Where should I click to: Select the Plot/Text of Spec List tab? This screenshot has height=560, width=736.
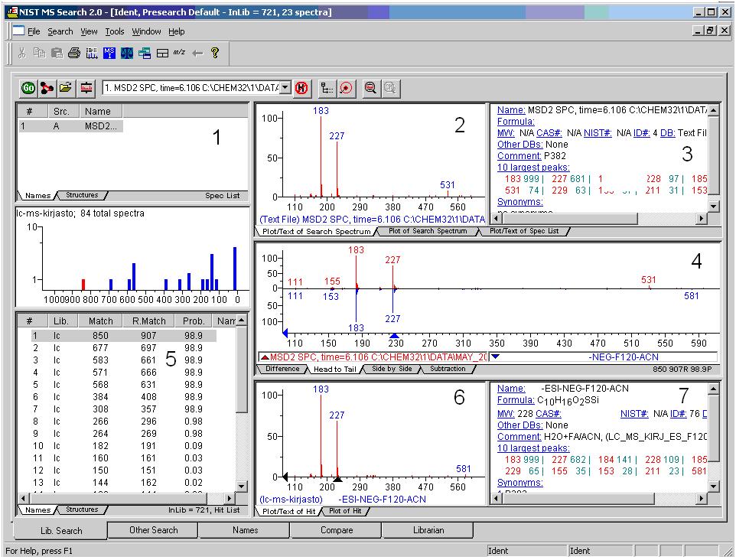pos(524,231)
